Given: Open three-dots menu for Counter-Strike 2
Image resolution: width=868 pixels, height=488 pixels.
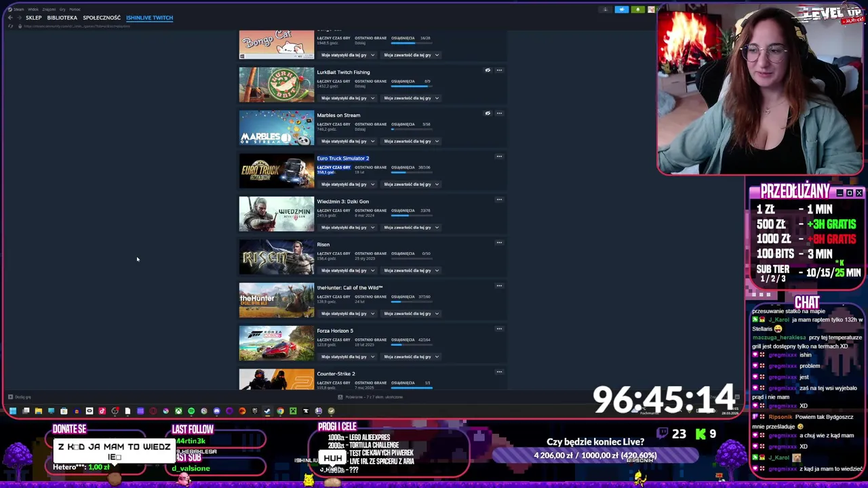Looking at the screenshot, I should [499, 371].
